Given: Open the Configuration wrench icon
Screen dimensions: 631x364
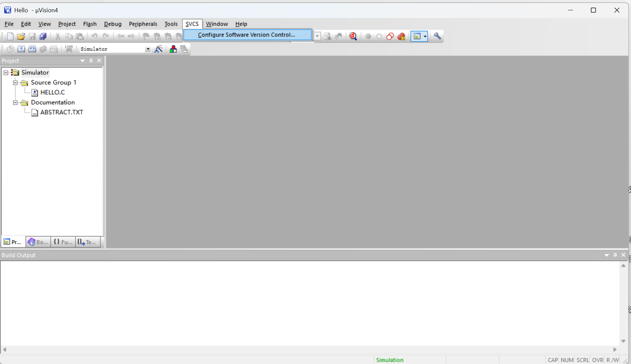Looking at the screenshot, I should [437, 36].
